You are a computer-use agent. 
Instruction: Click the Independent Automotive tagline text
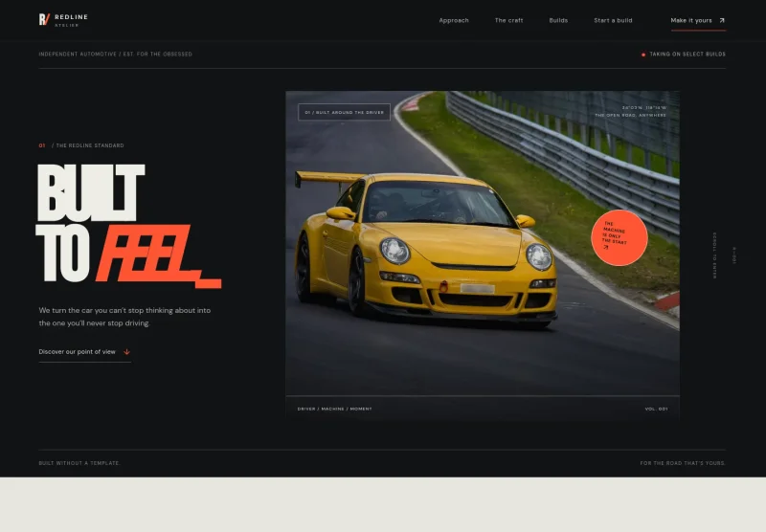point(115,55)
